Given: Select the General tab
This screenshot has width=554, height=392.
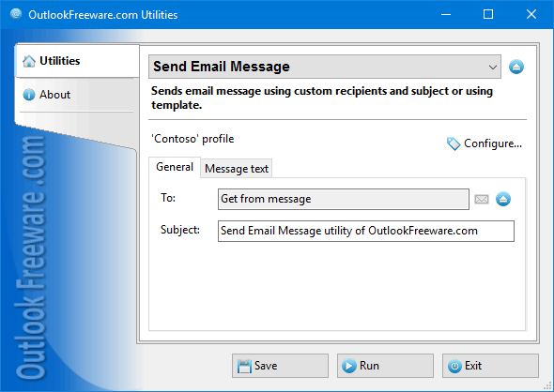Looking at the screenshot, I should [175, 167].
